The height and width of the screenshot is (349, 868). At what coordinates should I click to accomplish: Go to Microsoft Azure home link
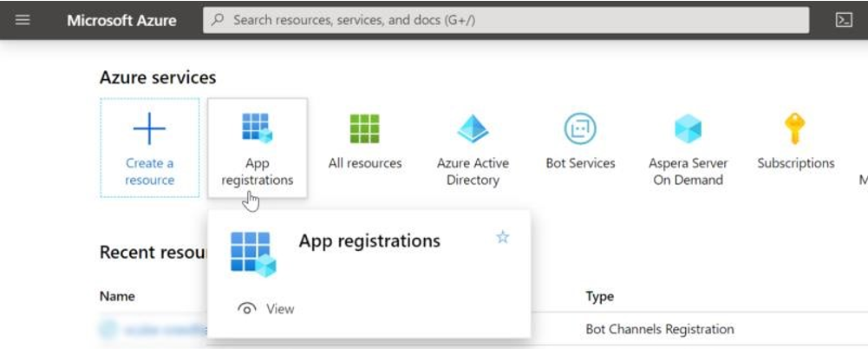121,21
